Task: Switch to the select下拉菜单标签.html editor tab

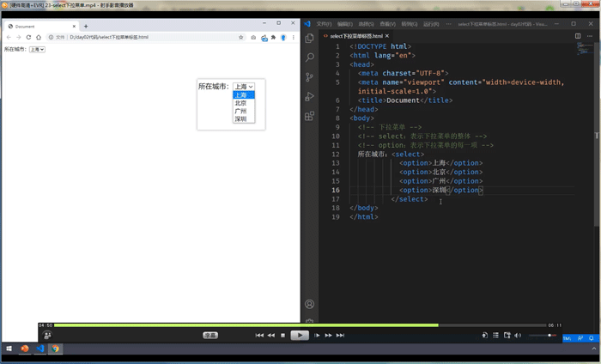Action: pos(359,36)
